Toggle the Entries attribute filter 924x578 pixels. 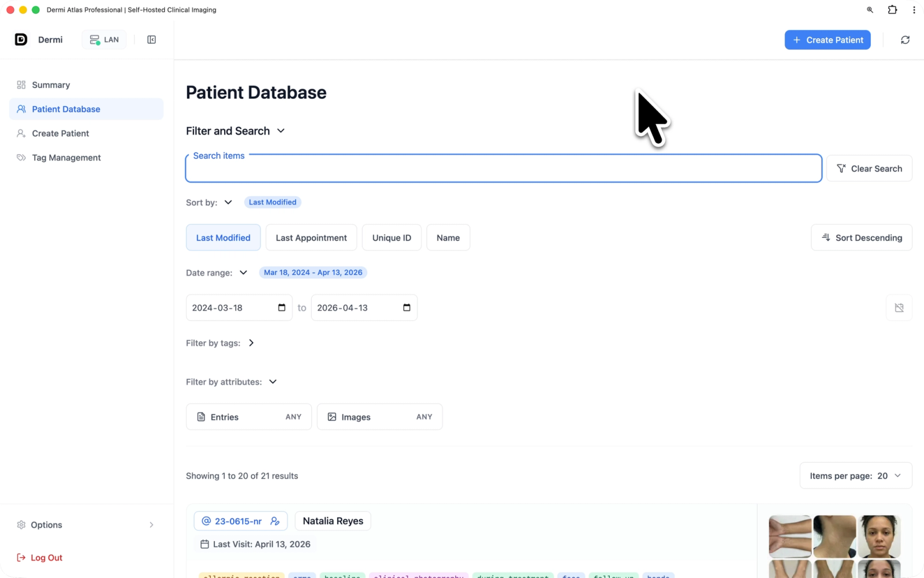click(249, 417)
